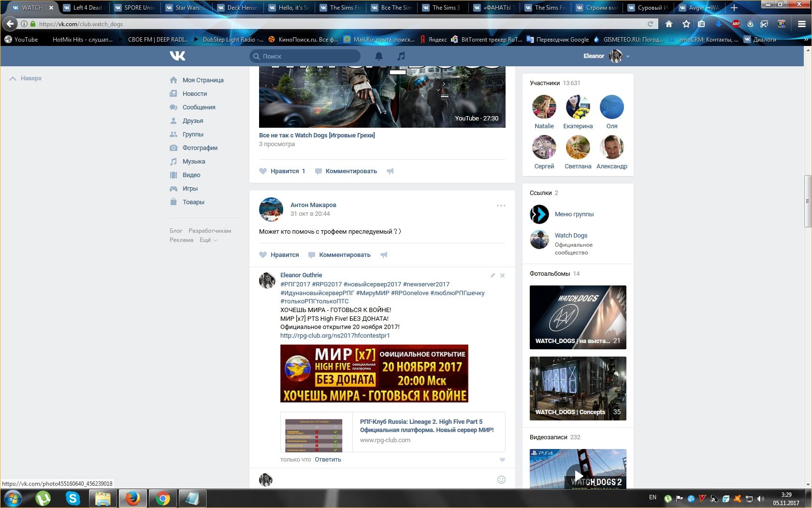This screenshot has height=508, width=812.
Task: Switch to the Left 4 Dead browser tab
Action: point(87,8)
